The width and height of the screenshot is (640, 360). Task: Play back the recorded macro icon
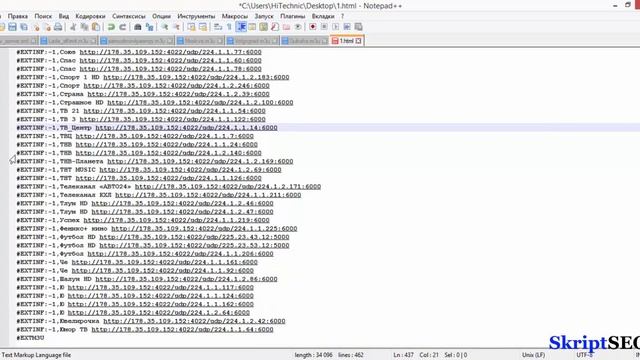(336, 27)
